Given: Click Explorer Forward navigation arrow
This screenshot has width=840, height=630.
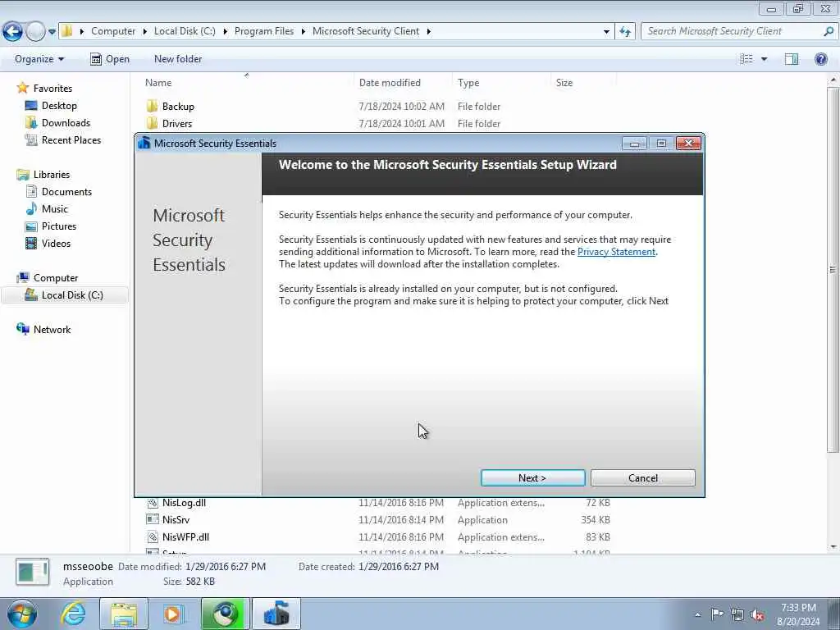Looking at the screenshot, I should point(35,32).
